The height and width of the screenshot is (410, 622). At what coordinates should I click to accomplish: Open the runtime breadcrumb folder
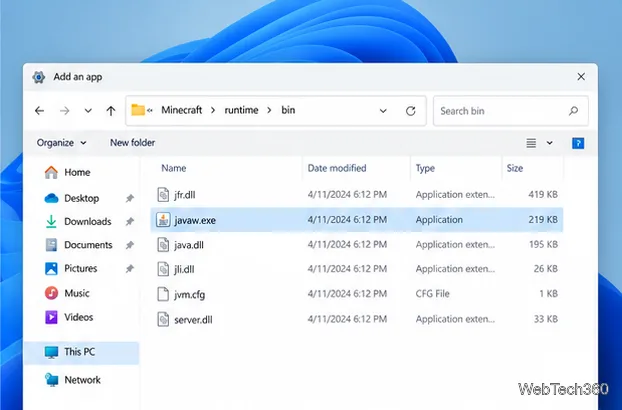point(241,110)
